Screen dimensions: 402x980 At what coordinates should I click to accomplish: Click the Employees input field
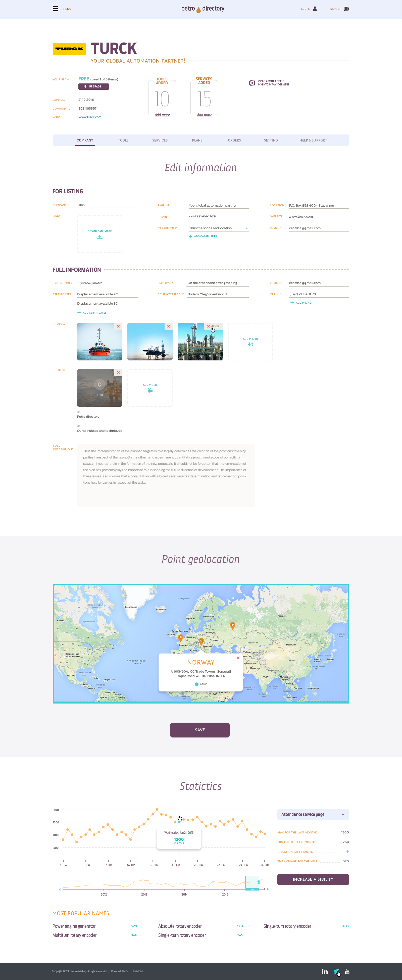coord(218,283)
